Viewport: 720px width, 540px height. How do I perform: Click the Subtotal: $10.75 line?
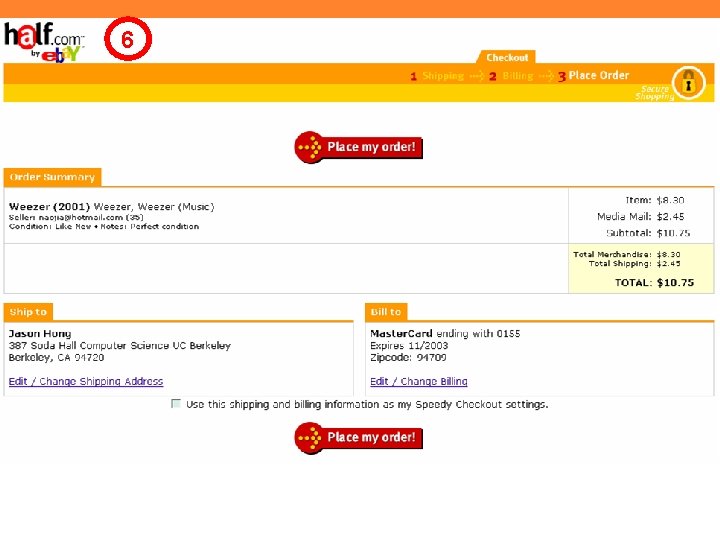click(x=647, y=233)
